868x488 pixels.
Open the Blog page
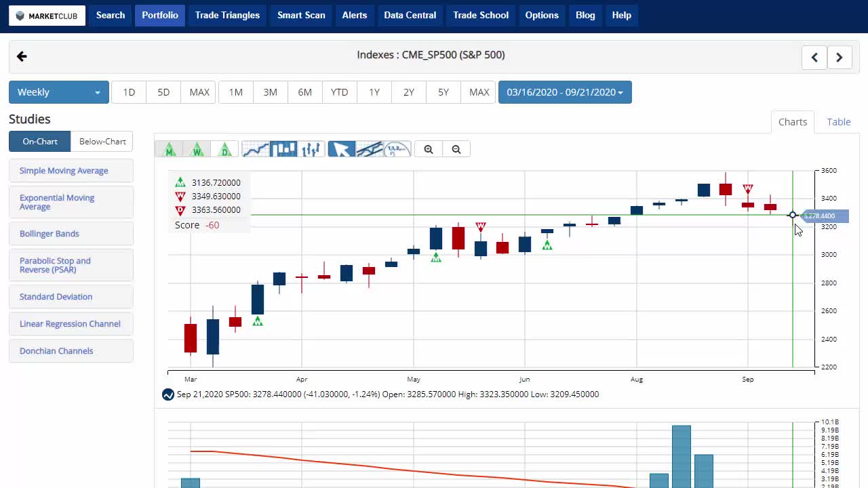point(585,15)
